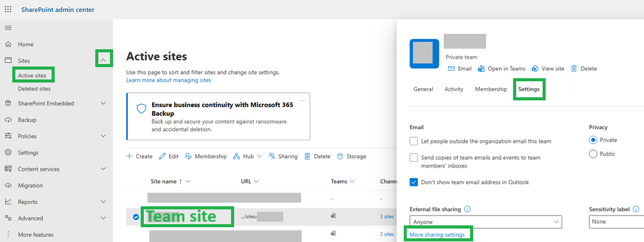Check Let people outside organization email team
The height and width of the screenshot is (242, 644).
coord(414,141)
